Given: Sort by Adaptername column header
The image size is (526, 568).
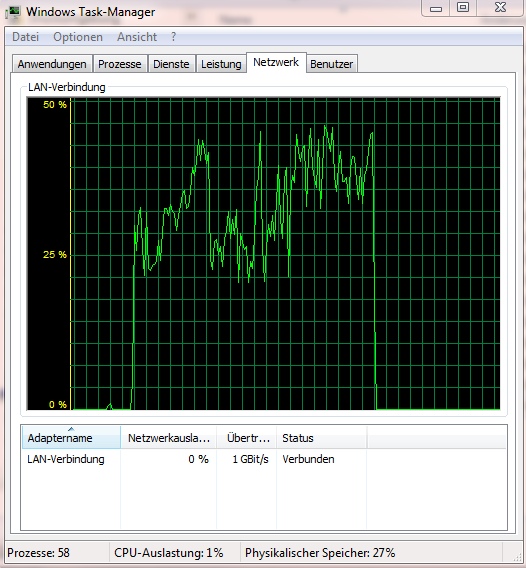Looking at the screenshot, I should 71,438.
